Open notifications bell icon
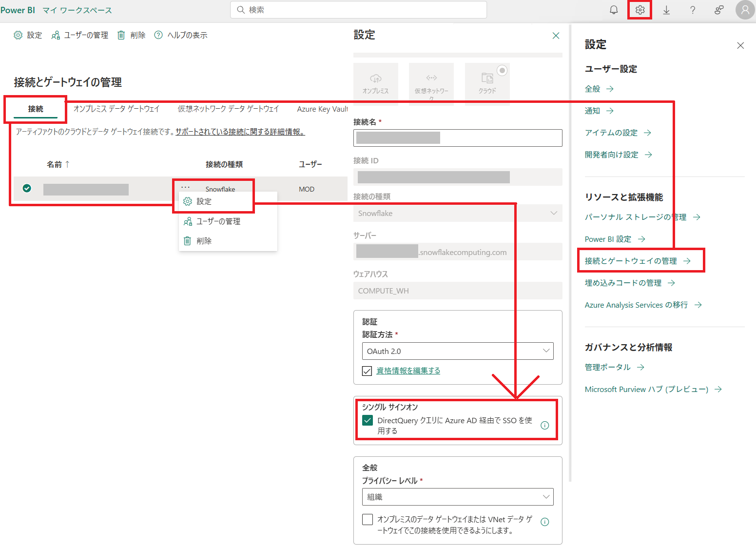 (614, 10)
